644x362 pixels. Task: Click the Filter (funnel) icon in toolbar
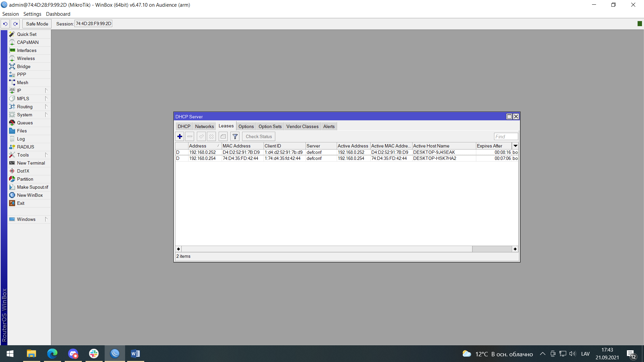235,136
